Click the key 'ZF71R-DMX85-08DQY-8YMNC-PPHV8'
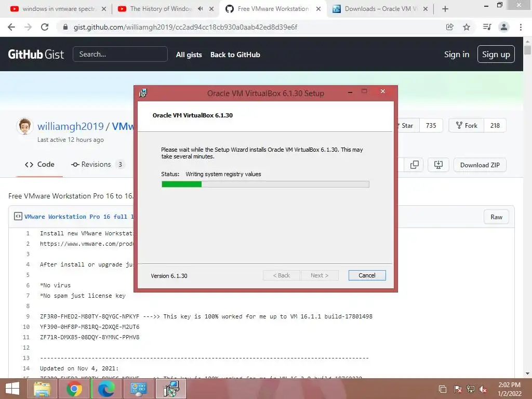The image size is (532, 399). click(89, 337)
